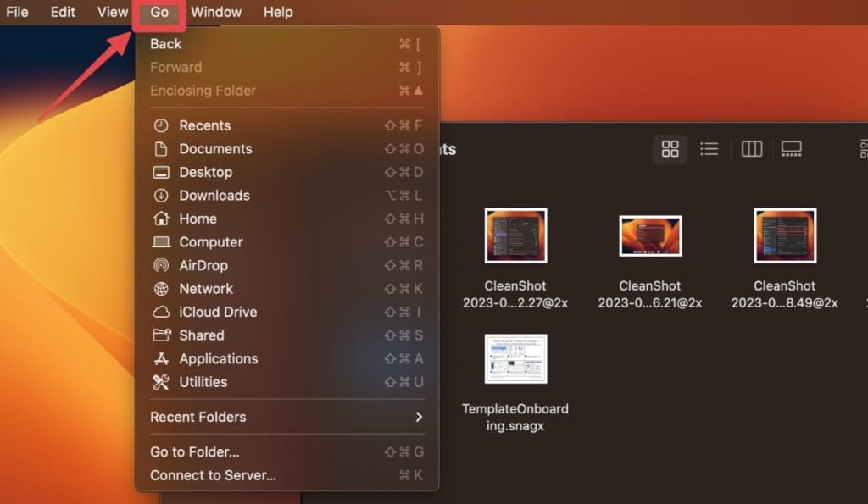This screenshot has width=868, height=504.
Task: Switch to list view
Action: [x=709, y=149]
